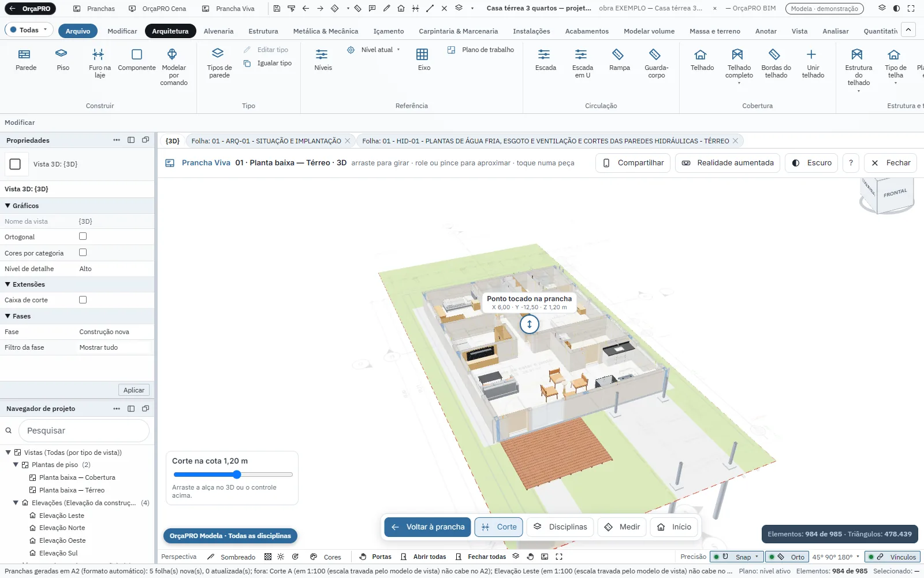Open the ARQ-01 Situação e Implantação sheet tab
The image size is (924, 578).
tap(266, 141)
